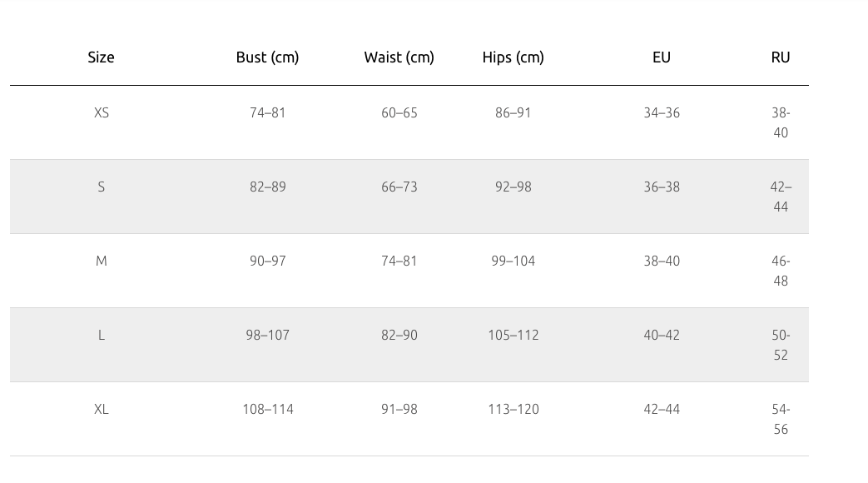868x483 pixels.
Task: Click waist value 66–73 in S row
Action: pyautogui.click(x=399, y=187)
